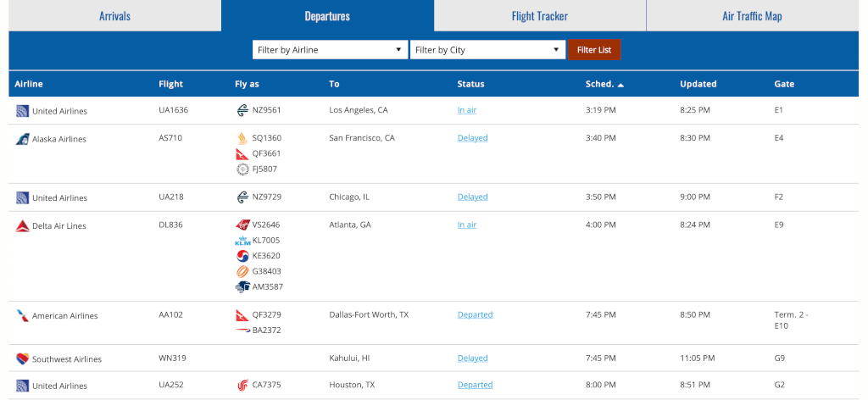
Task: Click the Alaska Airlines logo icon
Action: click(x=21, y=139)
